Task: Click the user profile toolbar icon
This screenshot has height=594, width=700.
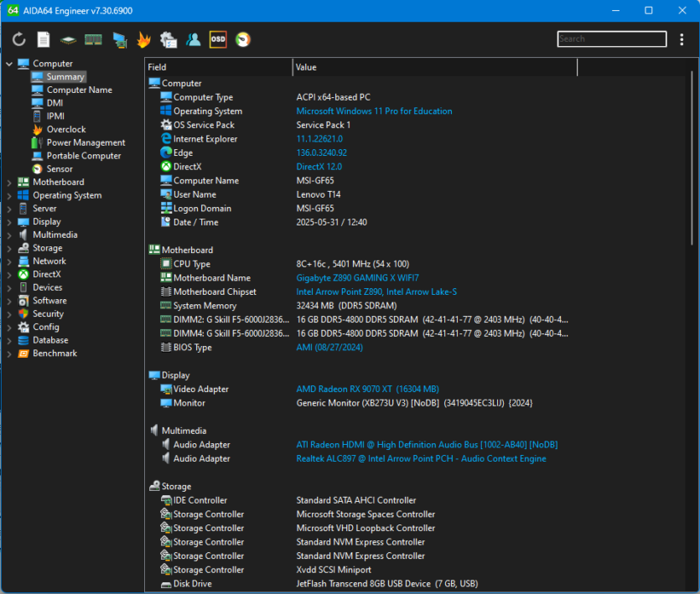Action: point(194,39)
